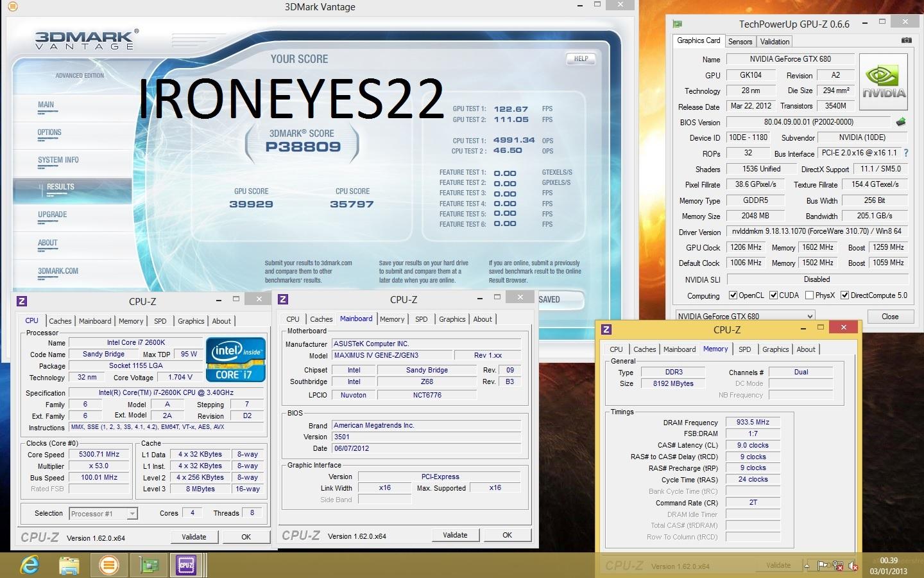Click the Intel Core i7 logo in CPU-Z

235,360
